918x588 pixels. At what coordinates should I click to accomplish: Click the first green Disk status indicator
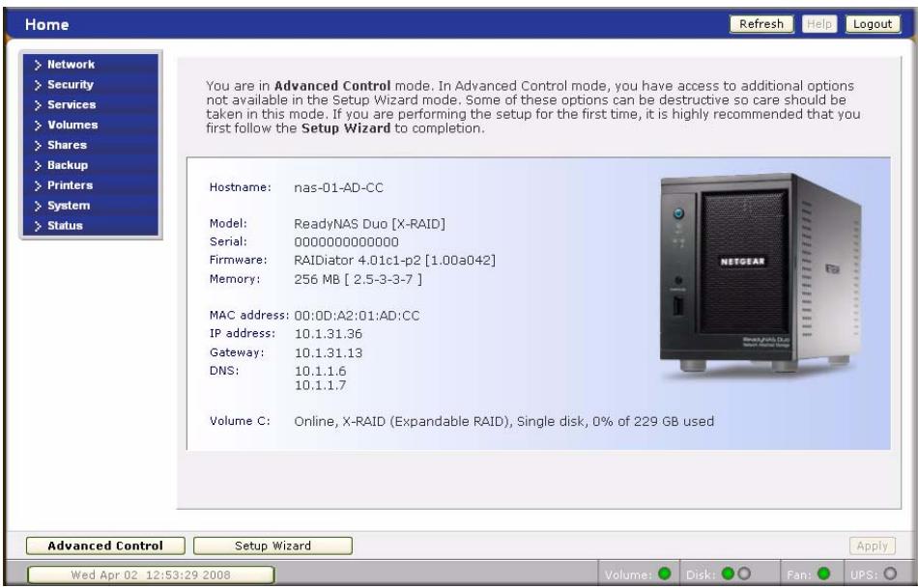[x=728, y=574]
